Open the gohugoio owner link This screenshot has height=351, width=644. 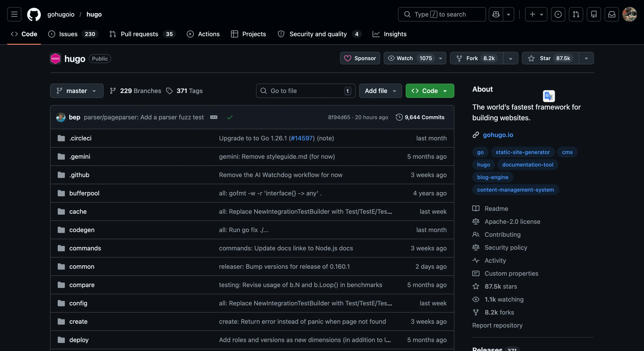[61, 14]
